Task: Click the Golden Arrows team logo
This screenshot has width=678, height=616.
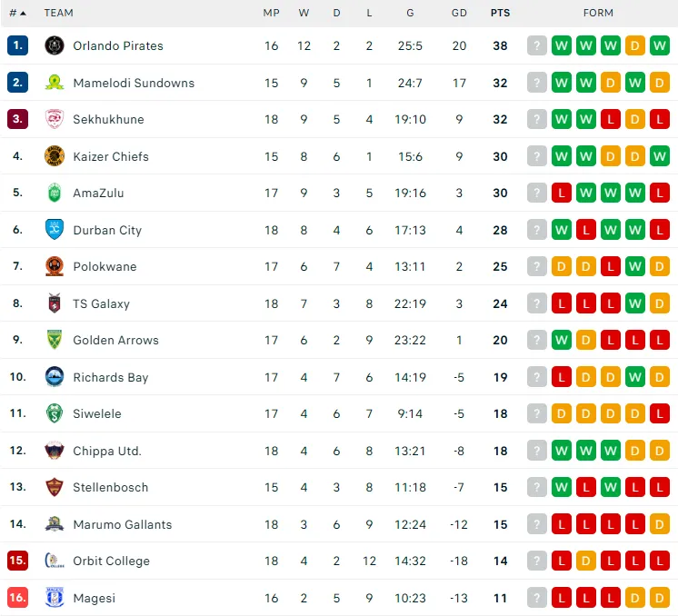Action: point(55,340)
